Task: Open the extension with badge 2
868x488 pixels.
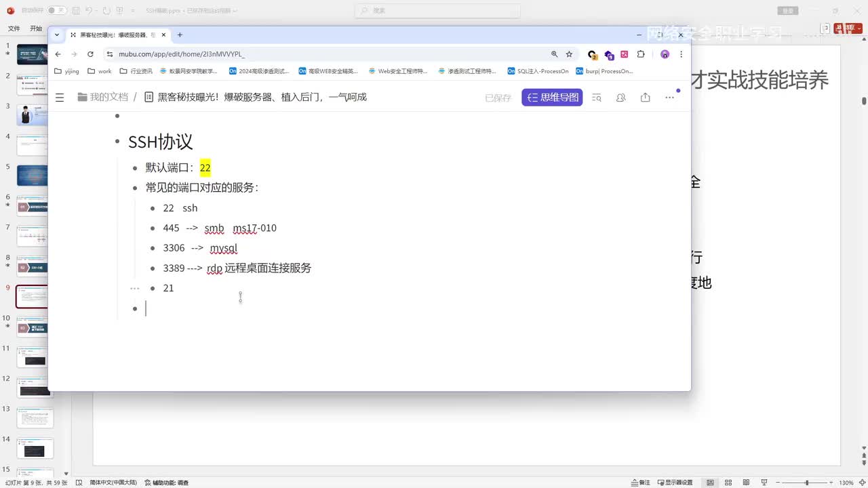Action: [592, 54]
